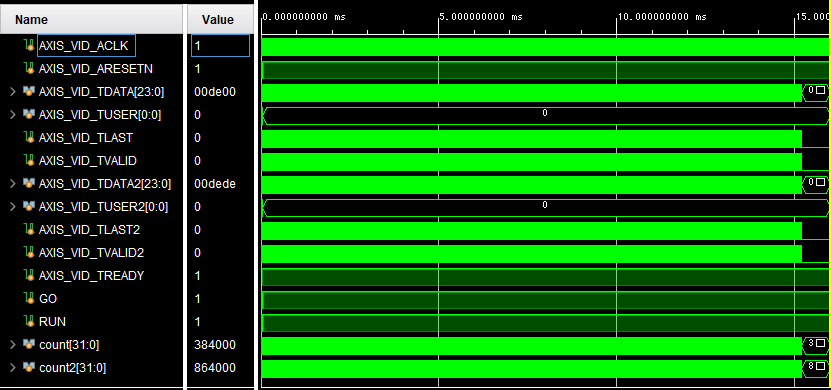The width and height of the screenshot is (831, 390).
Task: Click the AXIS_VID_TVALID signal icon
Action: point(30,161)
